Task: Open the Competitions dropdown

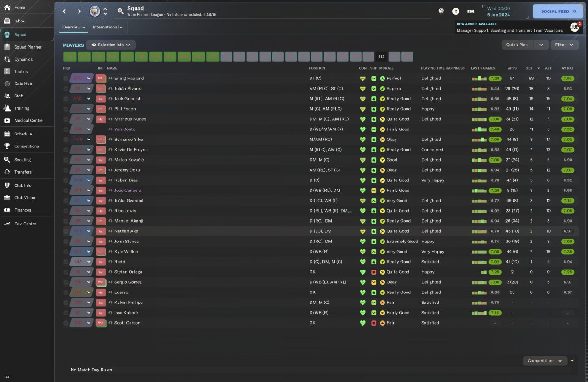Action: [545, 361]
